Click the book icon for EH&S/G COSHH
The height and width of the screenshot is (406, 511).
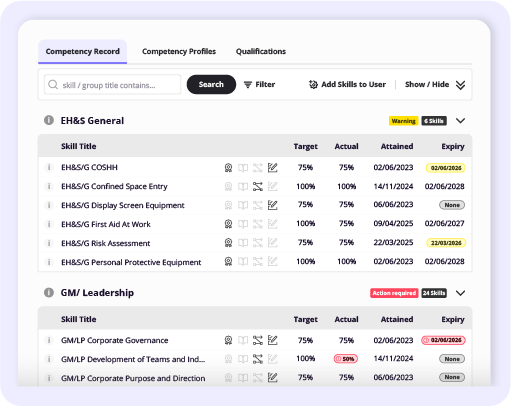tap(243, 168)
